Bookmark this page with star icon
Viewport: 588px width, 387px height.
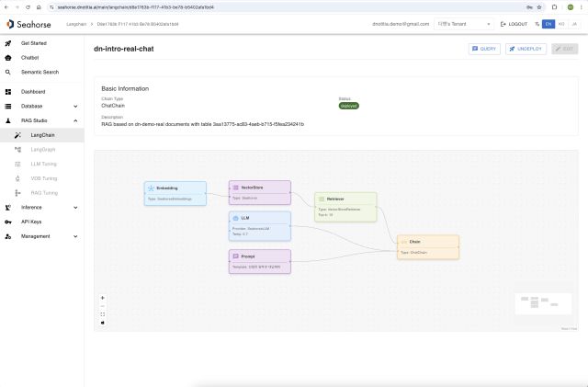coord(539,7)
